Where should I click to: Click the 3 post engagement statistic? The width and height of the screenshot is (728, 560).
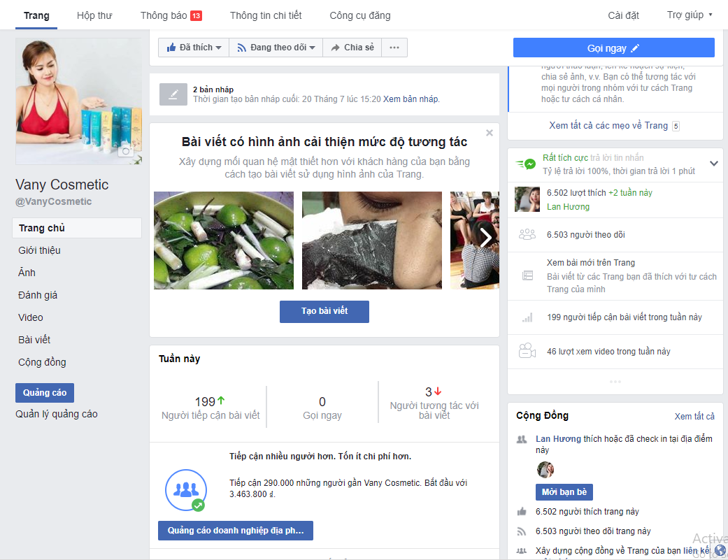434,403
